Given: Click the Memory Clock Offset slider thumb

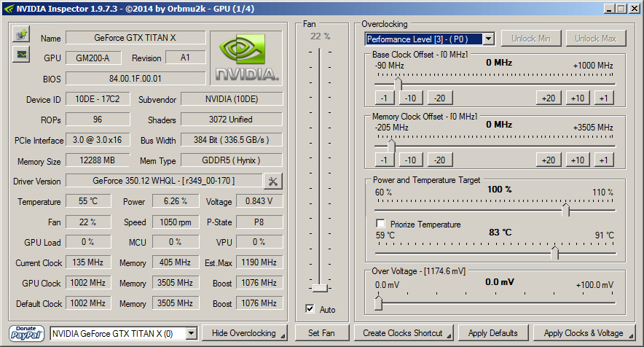Looking at the screenshot, I should click(x=391, y=146).
